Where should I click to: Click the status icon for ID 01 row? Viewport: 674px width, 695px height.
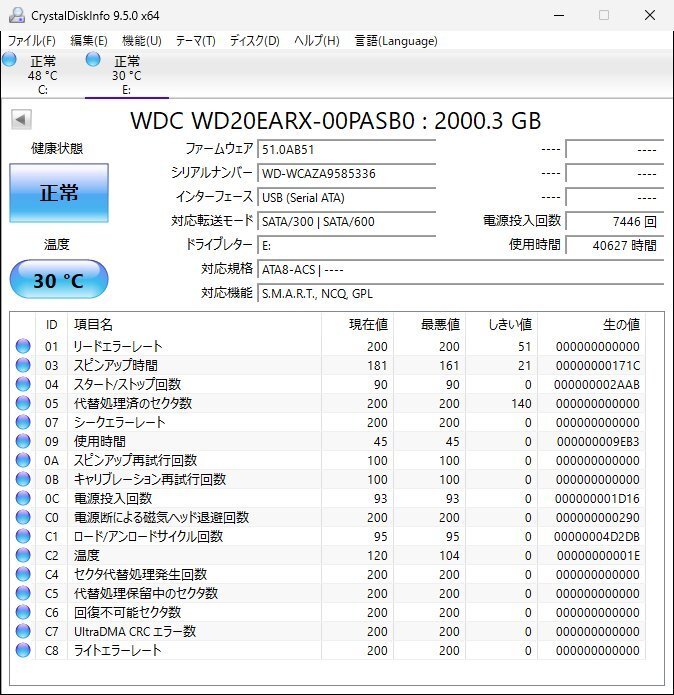(x=23, y=346)
